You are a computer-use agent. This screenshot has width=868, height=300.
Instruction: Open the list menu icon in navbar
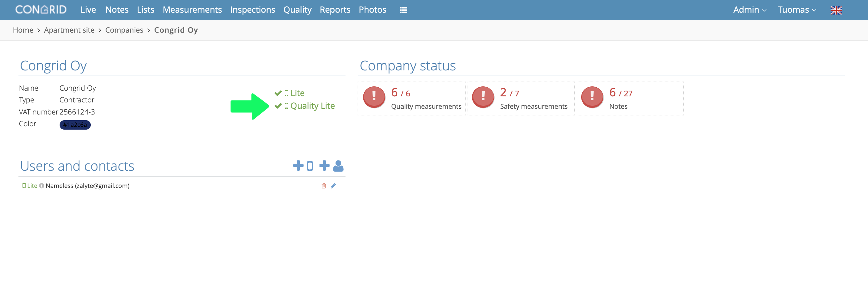(x=403, y=10)
